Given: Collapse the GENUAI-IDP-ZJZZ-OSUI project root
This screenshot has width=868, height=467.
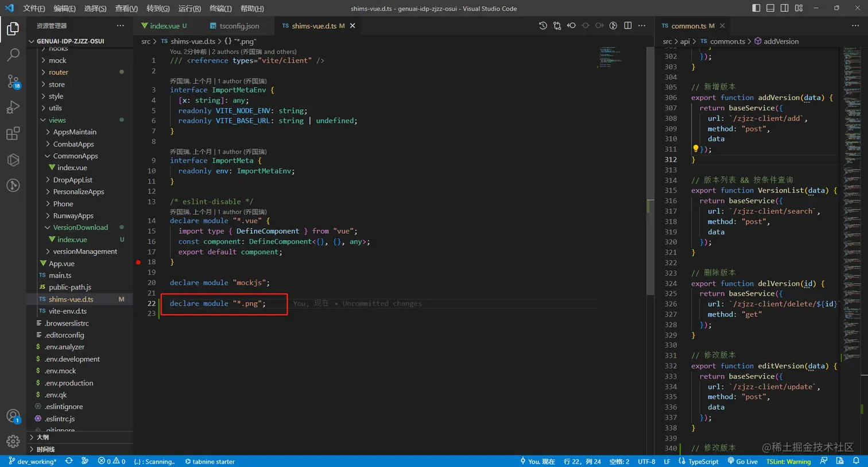Looking at the screenshot, I should pyautogui.click(x=80, y=41).
